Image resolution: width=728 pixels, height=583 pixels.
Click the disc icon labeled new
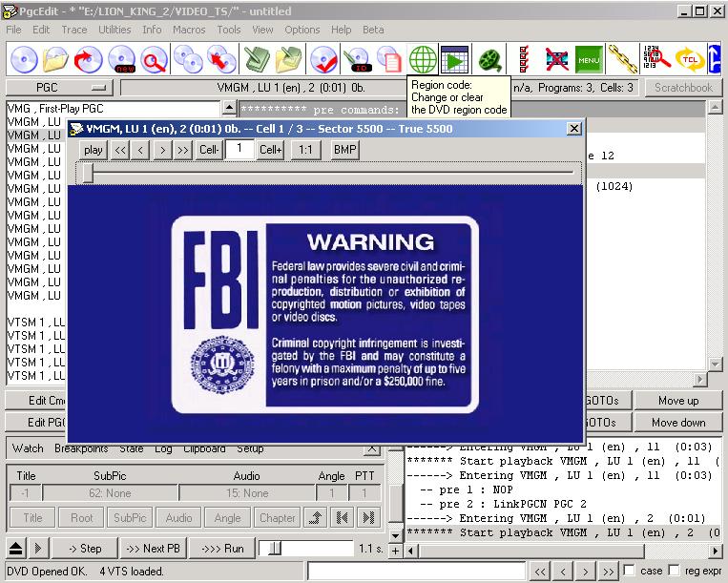(121, 59)
